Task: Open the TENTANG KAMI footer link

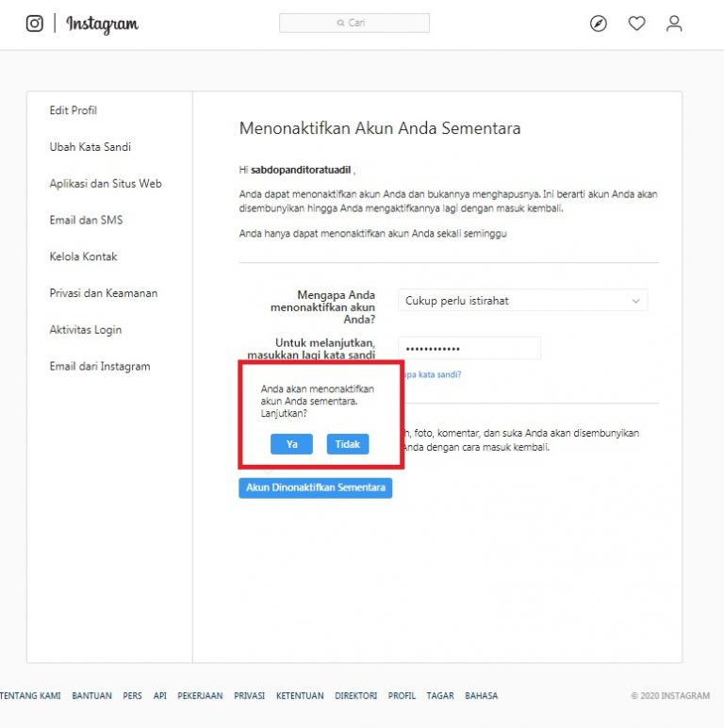Action: 30,696
